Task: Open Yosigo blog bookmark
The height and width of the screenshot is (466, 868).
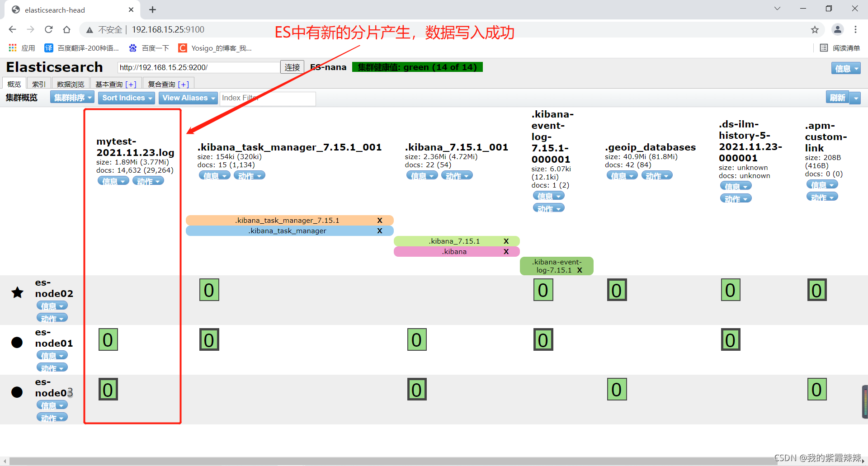Action: 215,48
